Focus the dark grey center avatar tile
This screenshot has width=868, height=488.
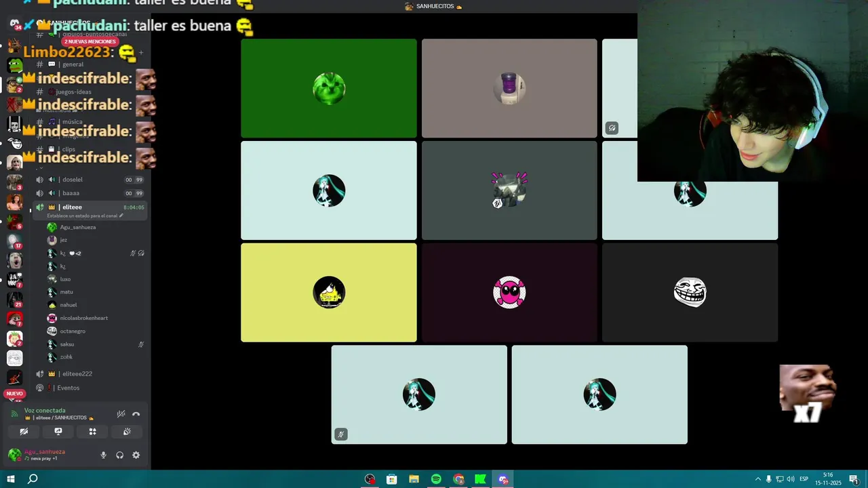pos(509,190)
